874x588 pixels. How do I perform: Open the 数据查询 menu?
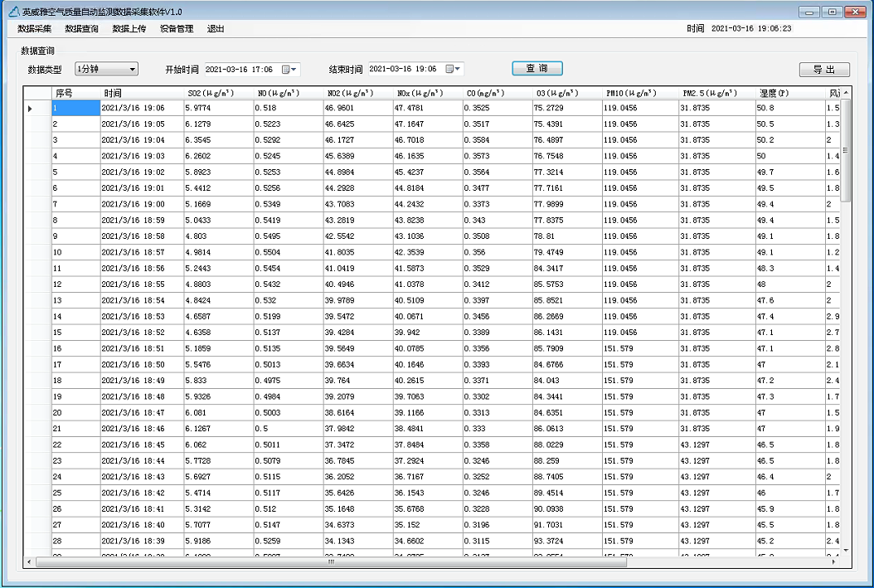click(x=81, y=29)
